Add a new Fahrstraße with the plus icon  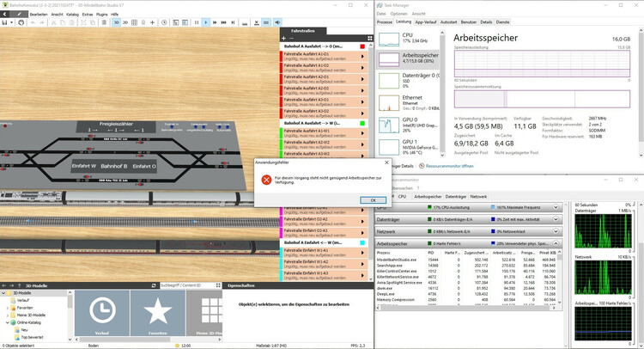(x=284, y=39)
